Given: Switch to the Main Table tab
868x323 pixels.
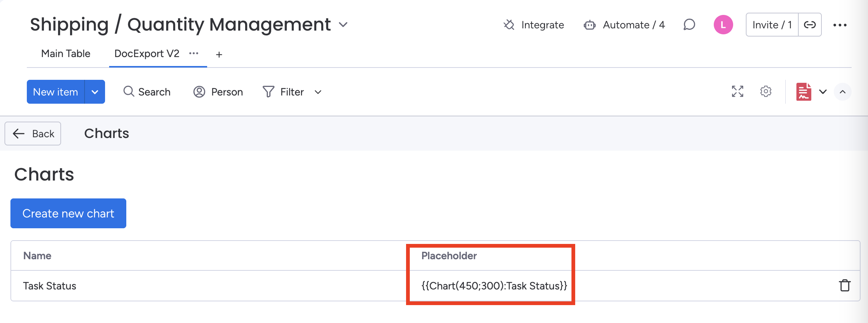Looking at the screenshot, I should coord(66,54).
